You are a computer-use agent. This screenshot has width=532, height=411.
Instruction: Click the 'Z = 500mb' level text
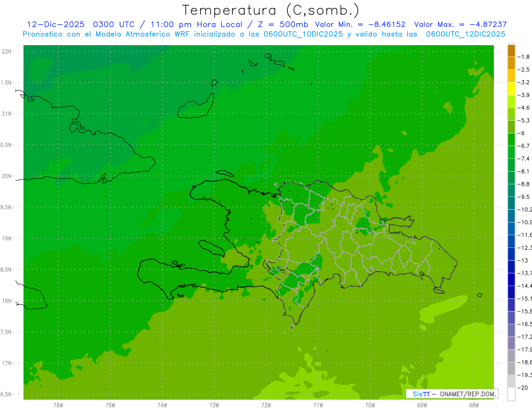tap(282, 24)
